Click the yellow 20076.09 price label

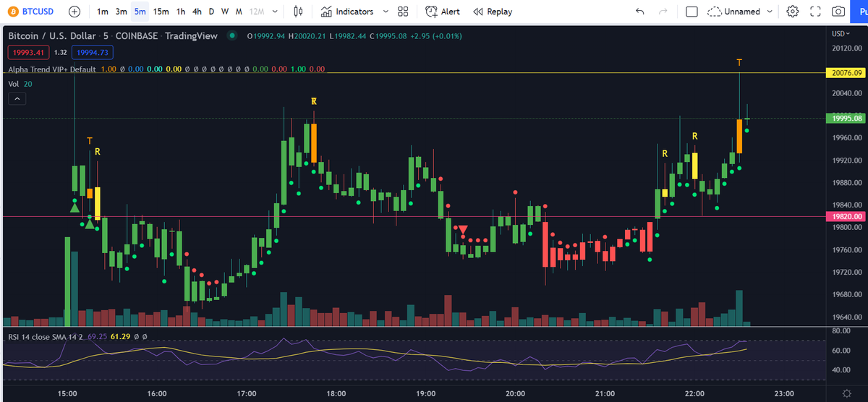pyautogui.click(x=846, y=73)
